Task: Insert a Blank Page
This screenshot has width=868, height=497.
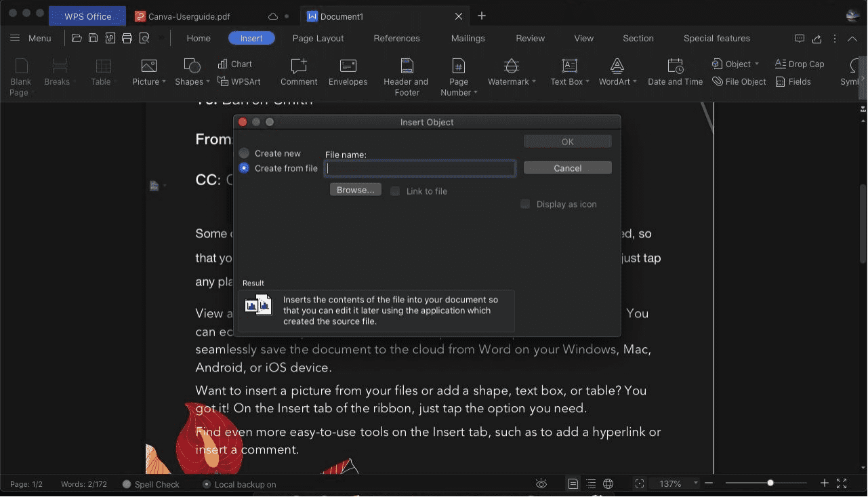Action: coord(20,73)
